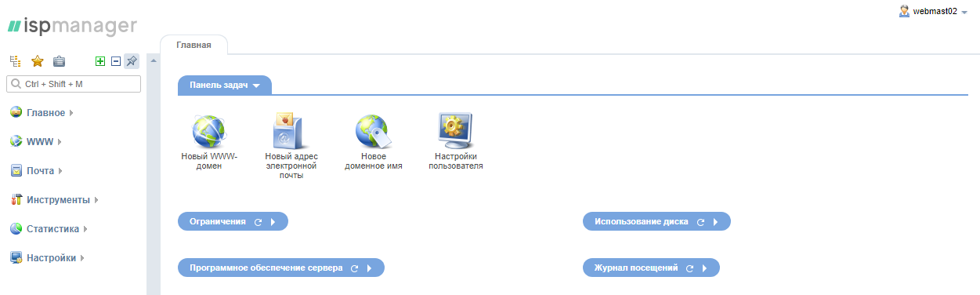The height and width of the screenshot is (295, 980).
Task: Click the Новый WWW-домен globe icon
Action: tap(209, 130)
